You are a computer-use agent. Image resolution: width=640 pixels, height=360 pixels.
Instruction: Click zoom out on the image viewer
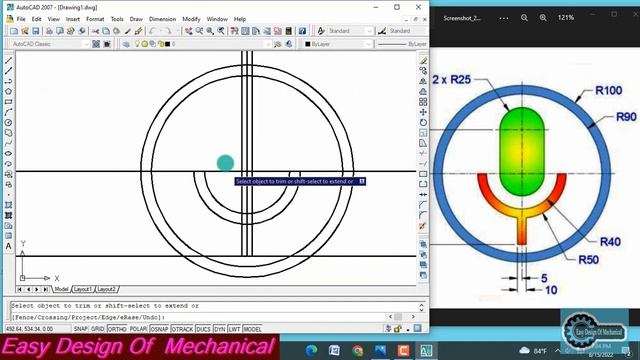(x=524, y=18)
